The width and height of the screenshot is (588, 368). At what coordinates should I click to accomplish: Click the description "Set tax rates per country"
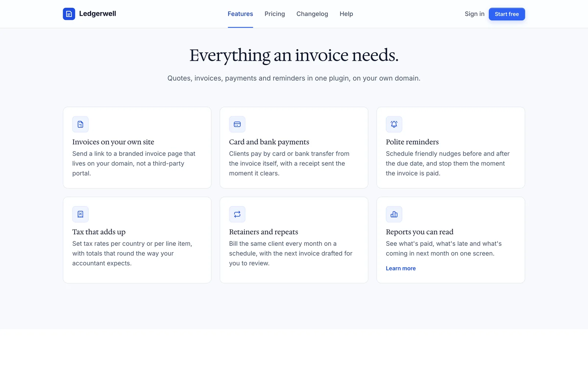tap(132, 254)
